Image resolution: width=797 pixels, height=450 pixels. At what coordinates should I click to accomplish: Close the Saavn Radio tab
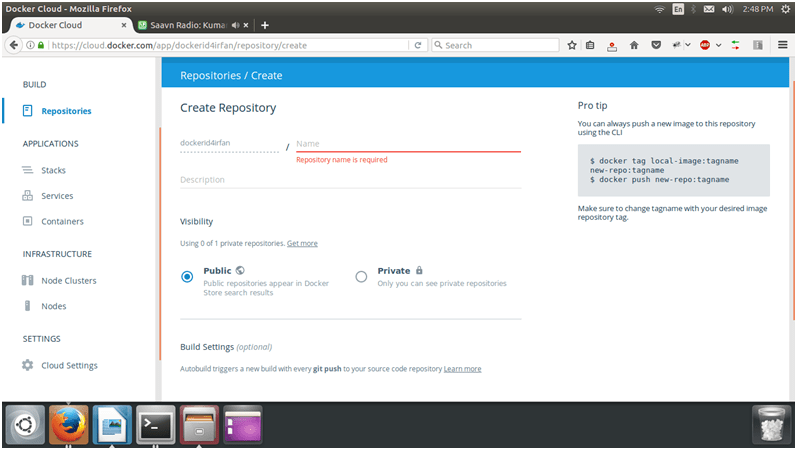coord(246,25)
